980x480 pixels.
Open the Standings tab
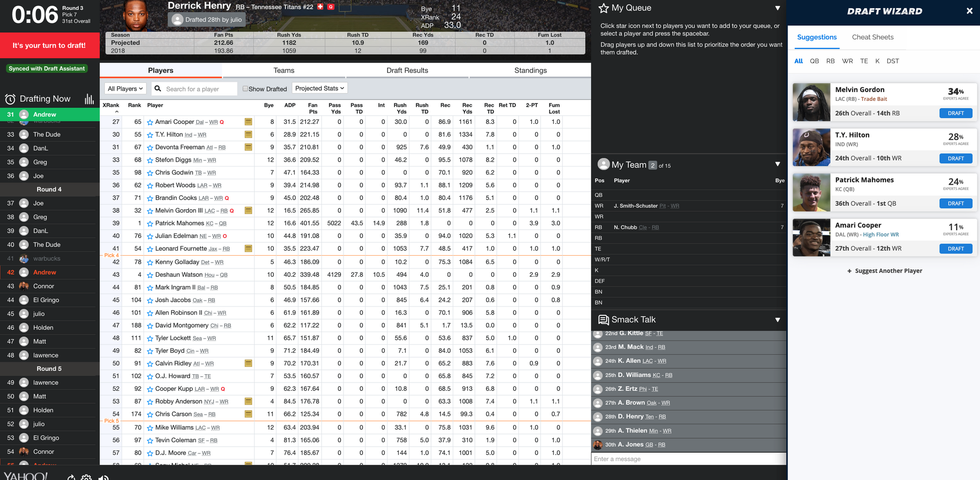[530, 71]
